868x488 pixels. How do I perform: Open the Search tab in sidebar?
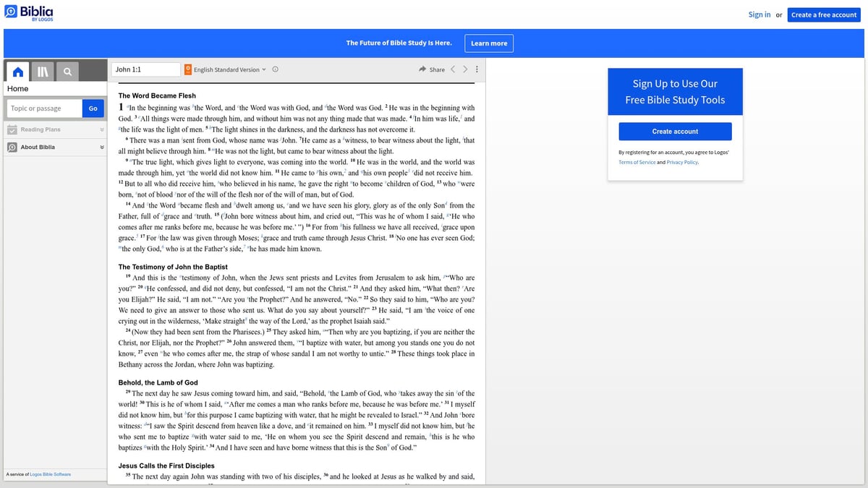click(67, 72)
